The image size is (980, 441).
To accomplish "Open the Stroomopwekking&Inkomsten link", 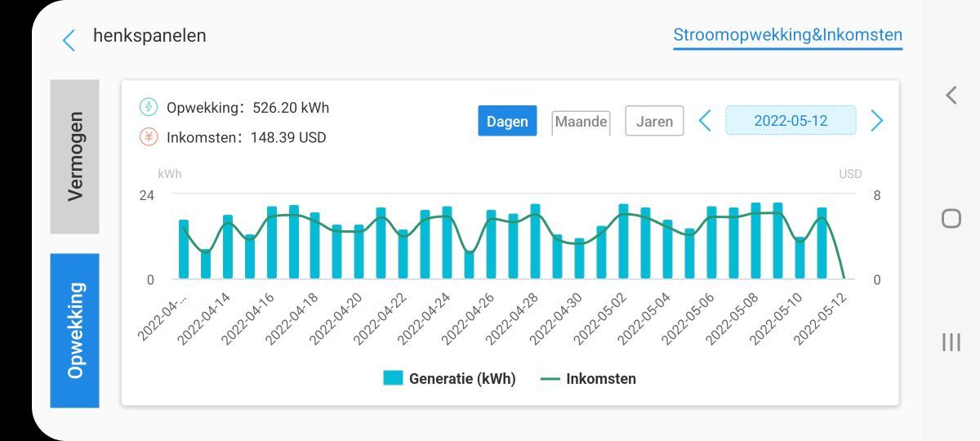I will click(x=787, y=35).
